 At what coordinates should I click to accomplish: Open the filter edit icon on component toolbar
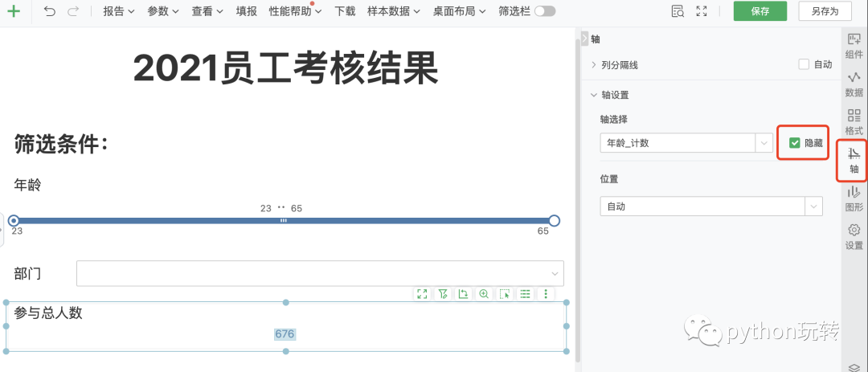point(443,294)
